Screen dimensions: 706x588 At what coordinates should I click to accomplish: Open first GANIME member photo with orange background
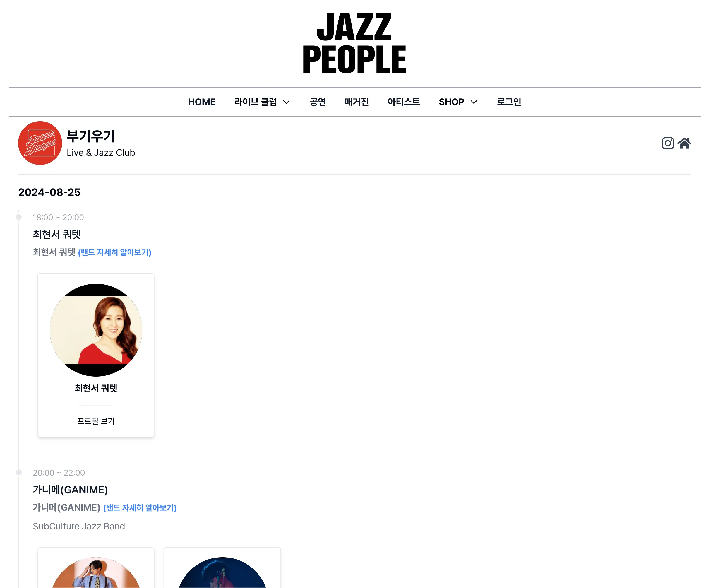pyautogui.click(x=96, y=572)
